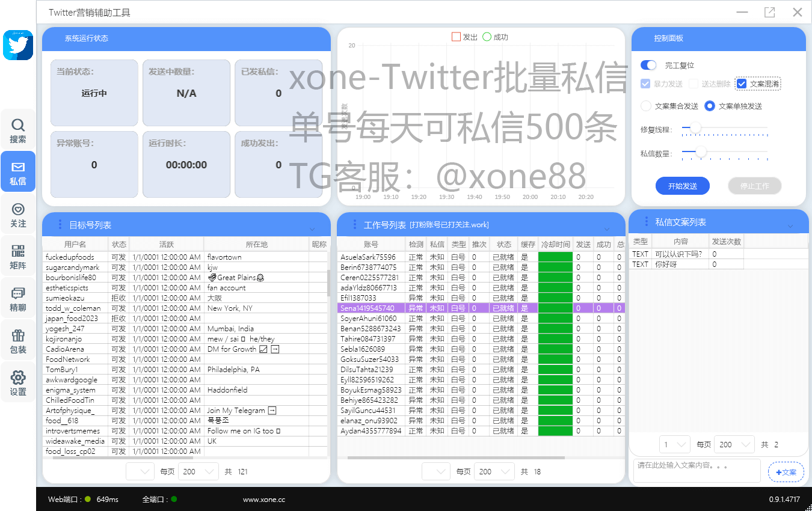Select the 私信 envelope sidebar icon

(18, 172)
